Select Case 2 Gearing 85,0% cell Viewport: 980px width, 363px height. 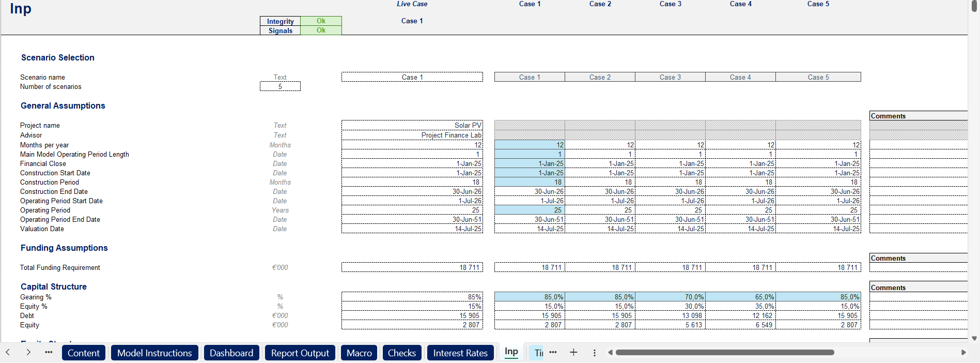(600, 297)
